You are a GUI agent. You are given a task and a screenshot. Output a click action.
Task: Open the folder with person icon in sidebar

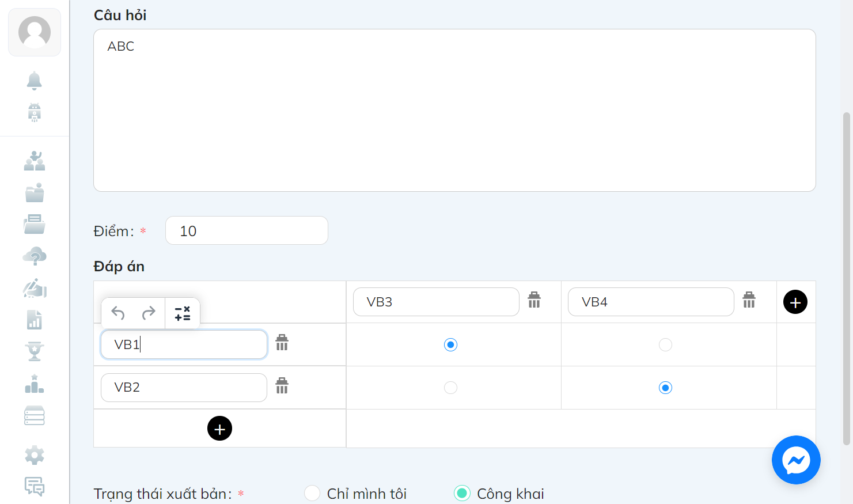(35, 192)
